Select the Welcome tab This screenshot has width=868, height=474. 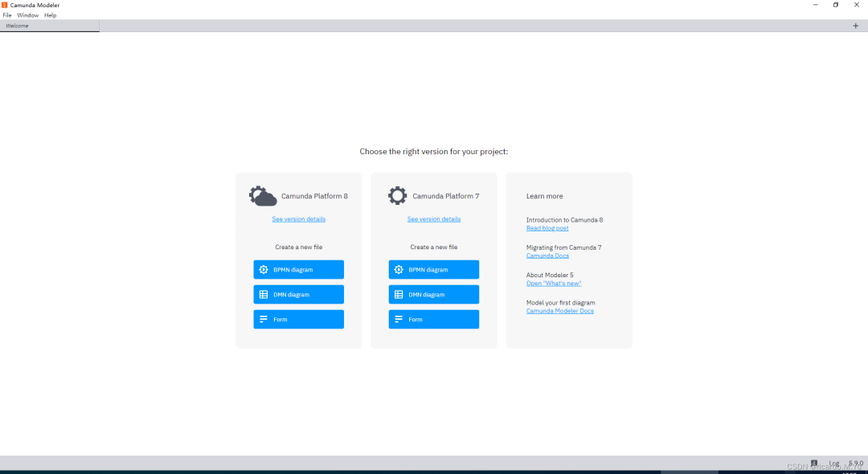pyautogui.click(x=17, y=25)
